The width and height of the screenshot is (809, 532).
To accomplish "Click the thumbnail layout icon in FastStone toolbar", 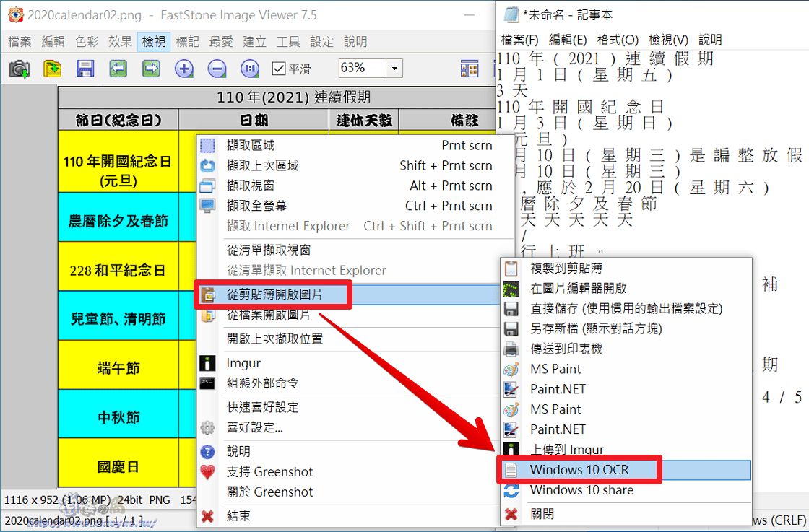I will click(470, 68).
